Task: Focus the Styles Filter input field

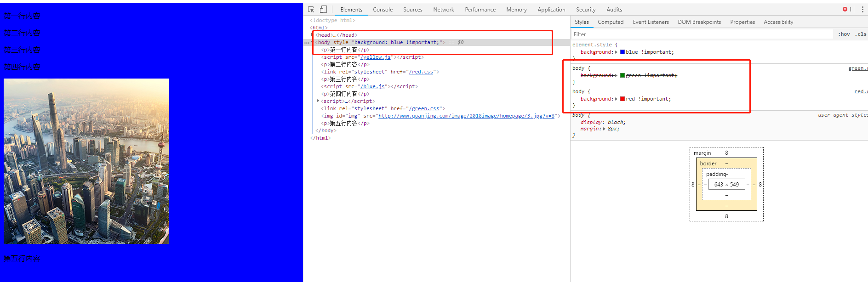Action: 702,34
